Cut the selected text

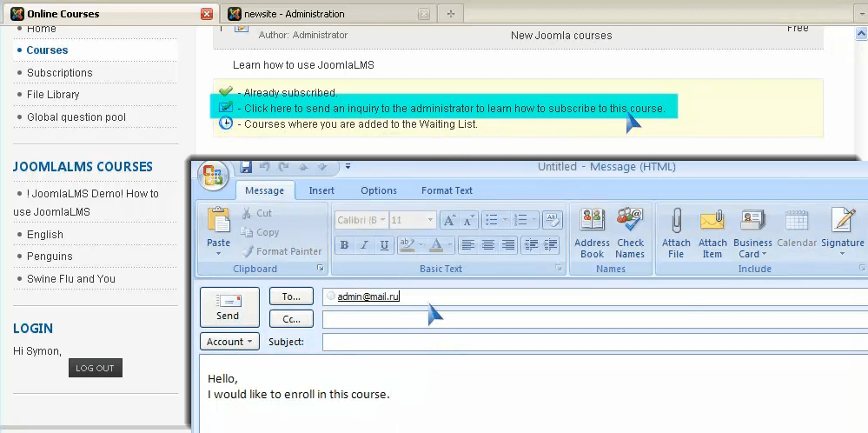257,213
